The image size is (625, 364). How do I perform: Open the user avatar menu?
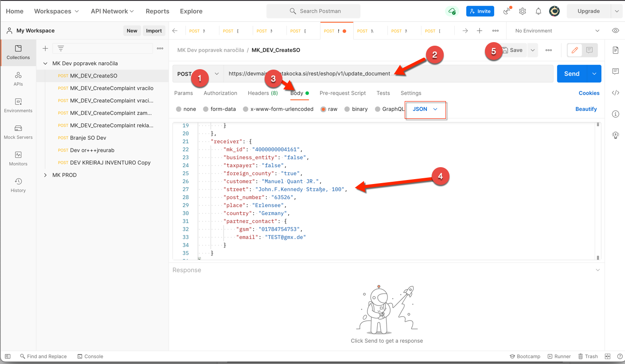pos(554,11)
